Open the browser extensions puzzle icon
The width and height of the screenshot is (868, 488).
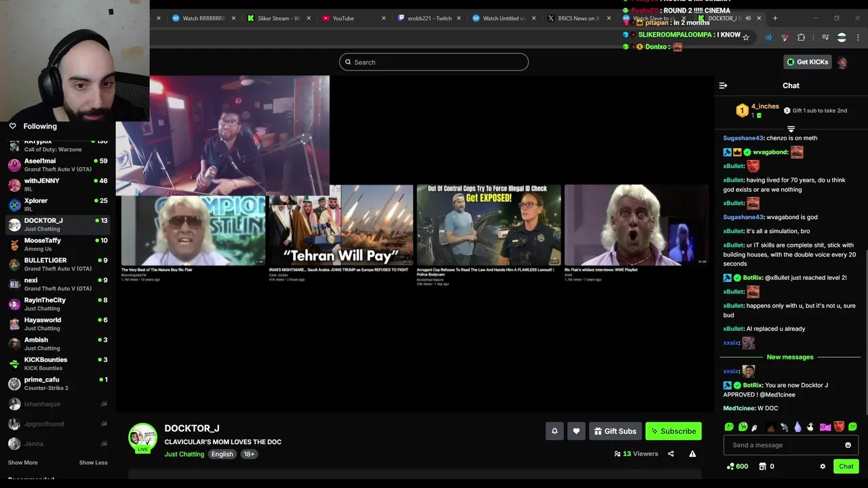tap(802, 37)
